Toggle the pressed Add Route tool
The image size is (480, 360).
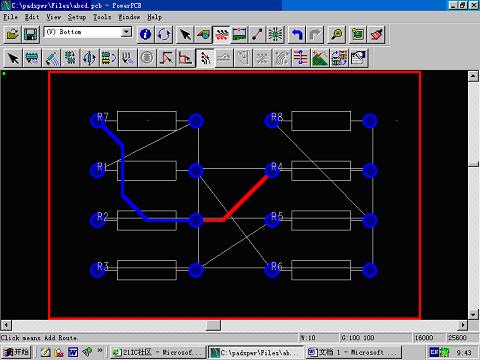(x=205, y=58)
